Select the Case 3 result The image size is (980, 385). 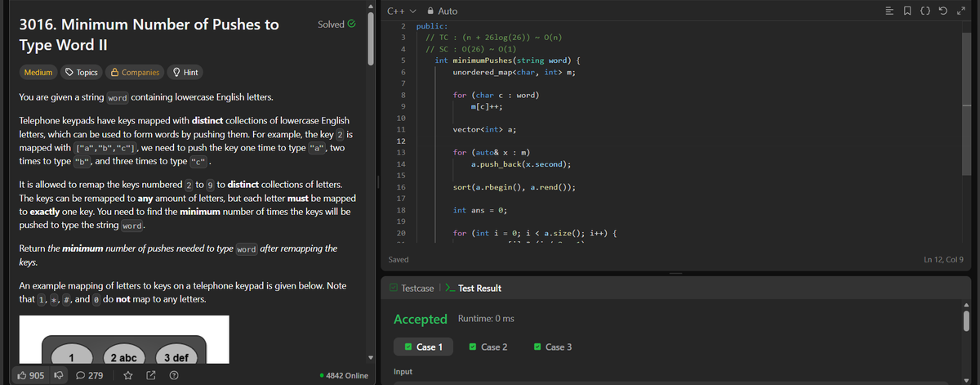(553, 347)
